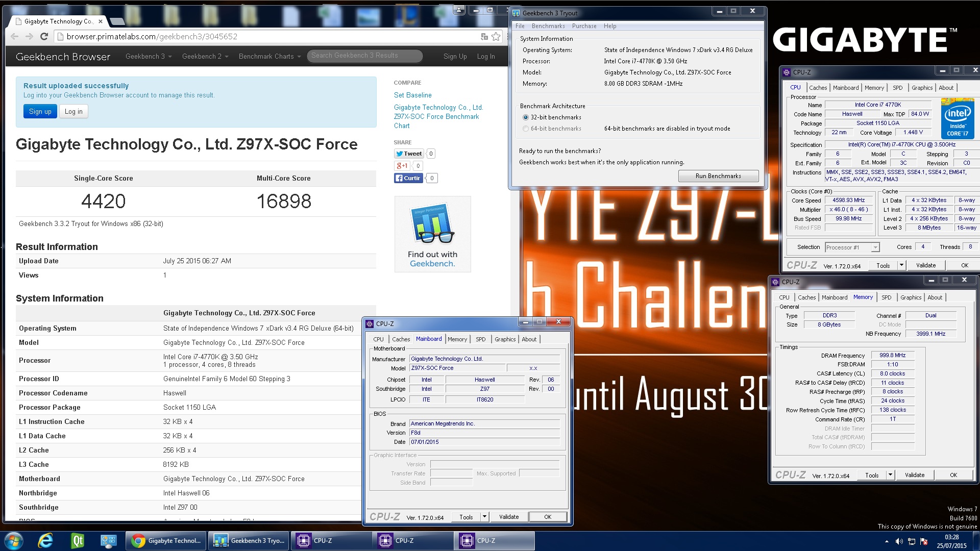Open About tab in top CPU-Z window
Screen dimensions: 980x551
tap(946, 88)
